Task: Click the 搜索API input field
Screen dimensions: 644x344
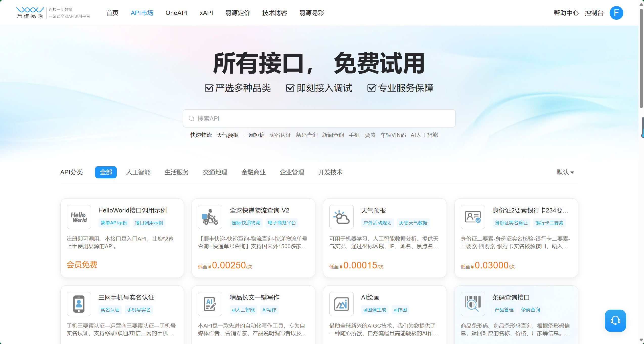Action: (318, 118)
